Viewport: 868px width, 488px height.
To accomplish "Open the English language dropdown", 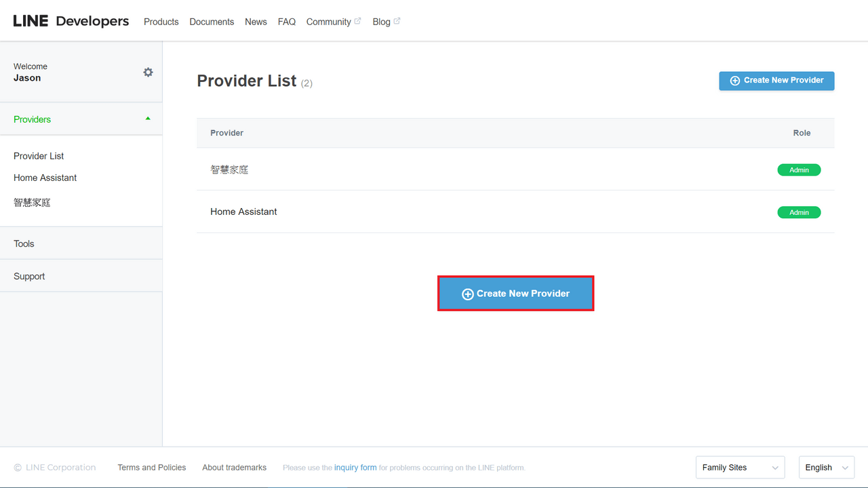I will coord(827,468).
